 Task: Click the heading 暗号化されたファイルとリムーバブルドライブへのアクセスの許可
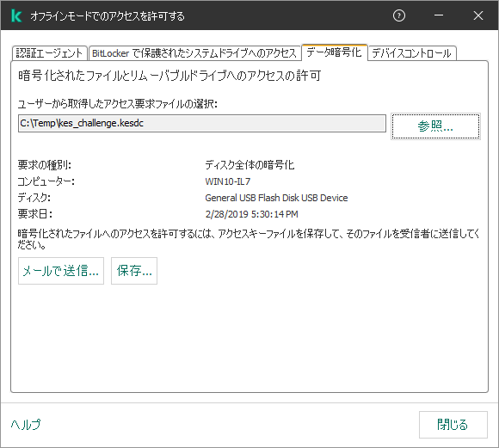point(169,76)
